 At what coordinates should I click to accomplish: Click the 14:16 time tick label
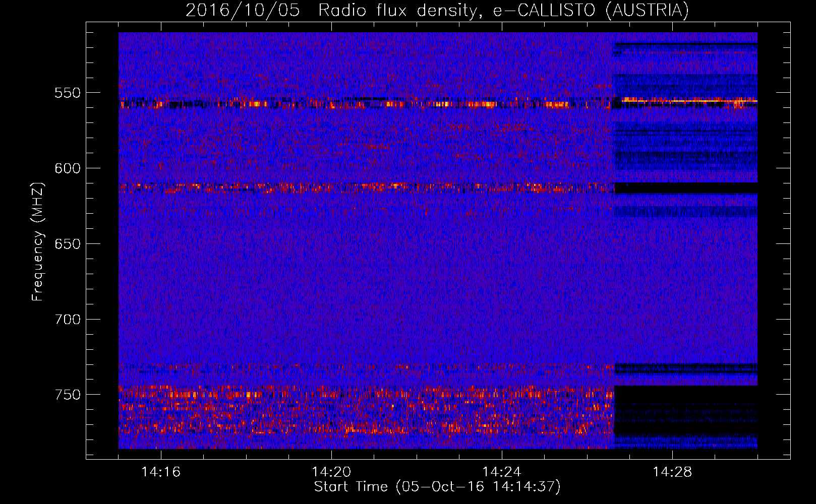coord(161,472)
